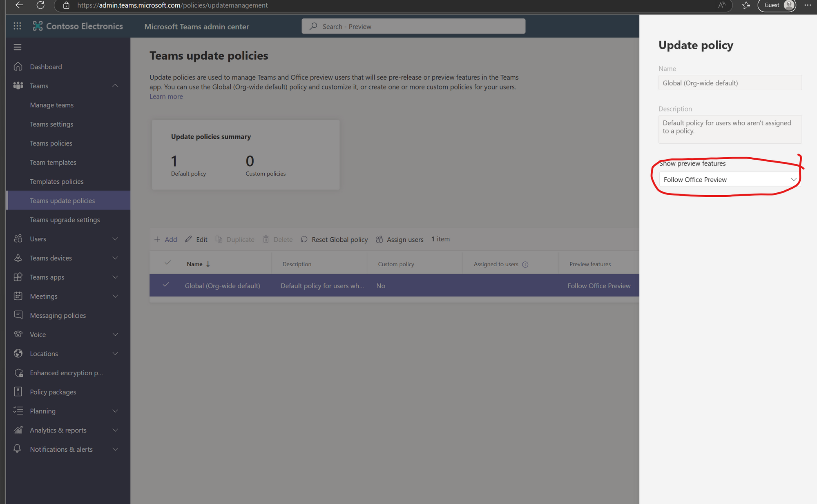This screenshot has height=504, width=817.
Task: Open the app launcher waffle icon
Action: tap(17, 26)
